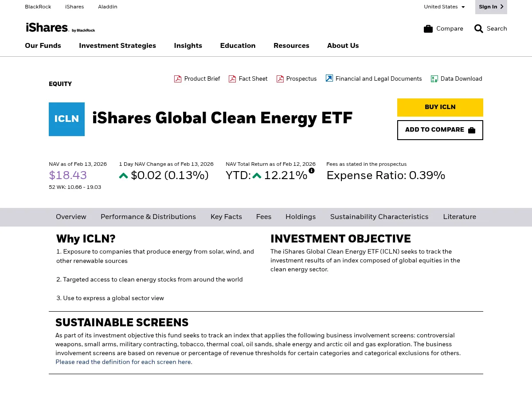532x399 pixels.
Task: Select the Performance & Distributions tab
Action: [148, 217]
